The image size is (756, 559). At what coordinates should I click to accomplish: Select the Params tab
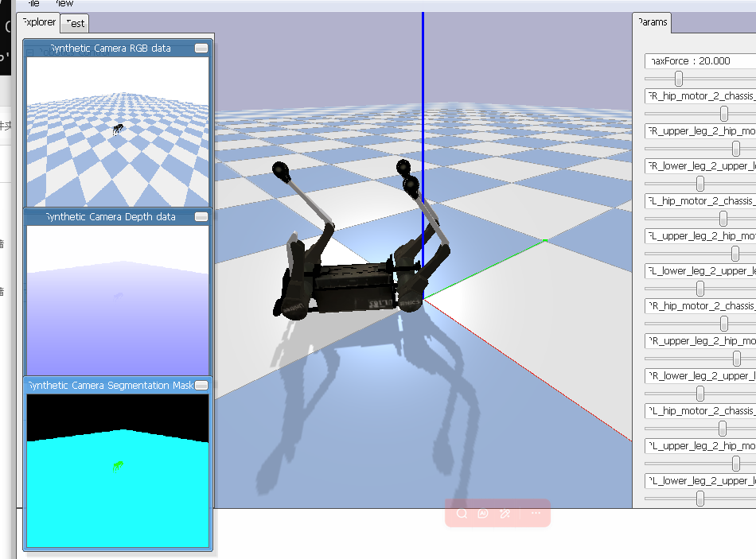tap(652, 22)
